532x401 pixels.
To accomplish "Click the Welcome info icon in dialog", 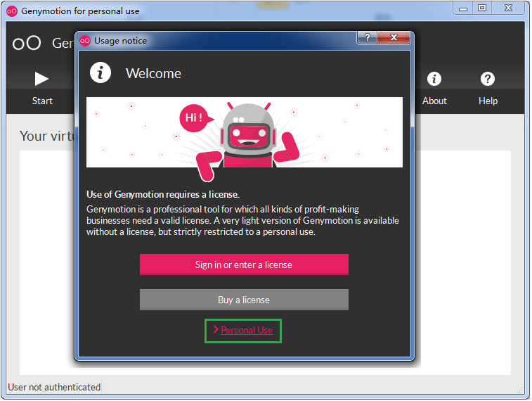I will click(100, 72).
